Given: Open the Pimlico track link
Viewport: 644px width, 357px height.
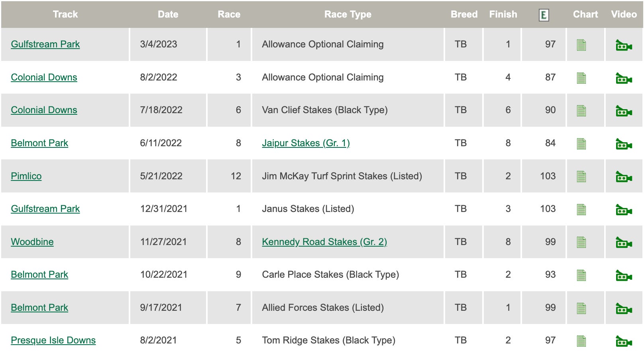Looking at the screenshot, I should click(26, 176).
